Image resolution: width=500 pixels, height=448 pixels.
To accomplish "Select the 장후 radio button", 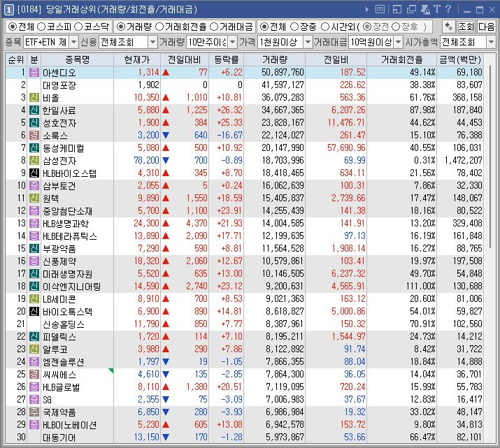I will coord(395,27).
